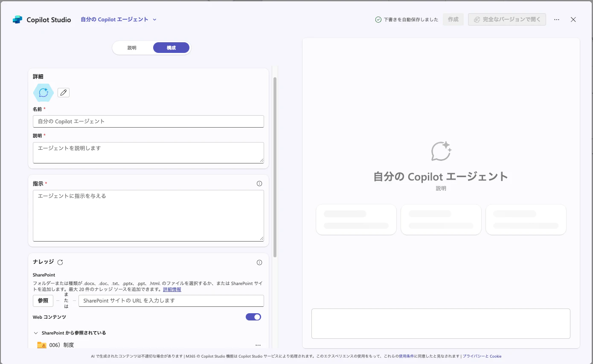Open info tooltip for 指示 section
This screenshot has height=364, width=593.
259,183
